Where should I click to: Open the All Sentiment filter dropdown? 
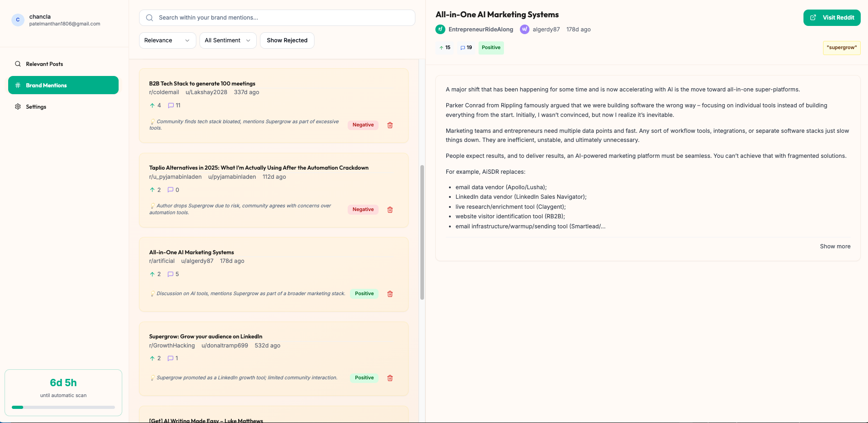pos(228,40)
